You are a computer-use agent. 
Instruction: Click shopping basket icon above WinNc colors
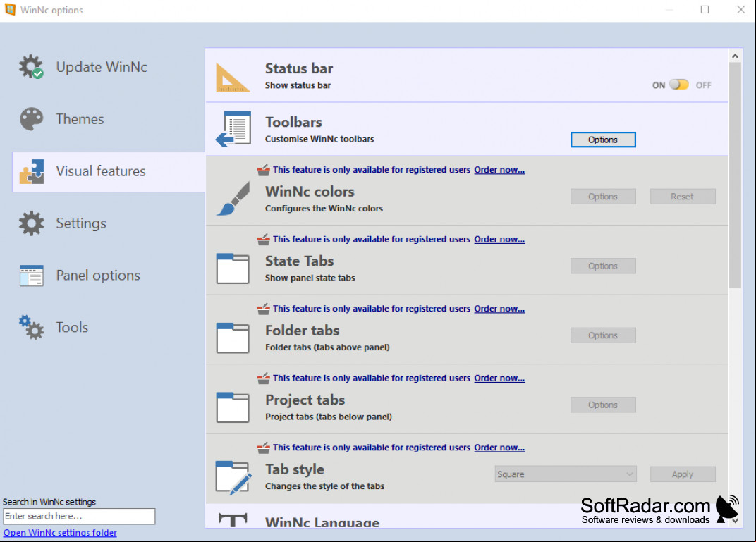[x=263, y=170]
